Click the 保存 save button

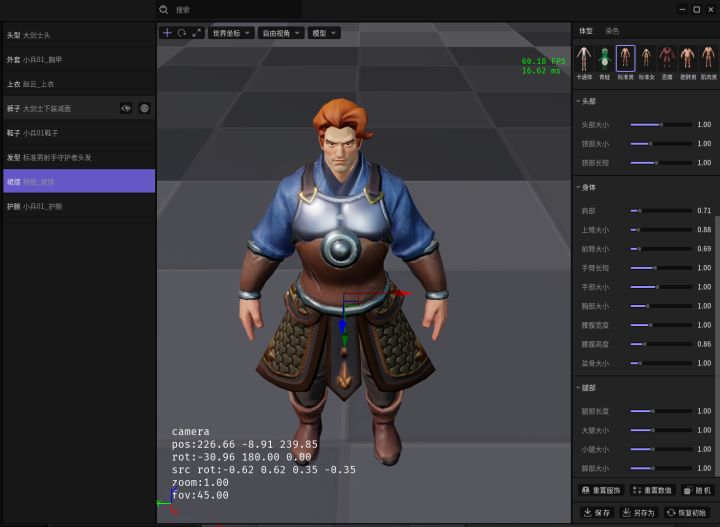click(x=597, y=512)
